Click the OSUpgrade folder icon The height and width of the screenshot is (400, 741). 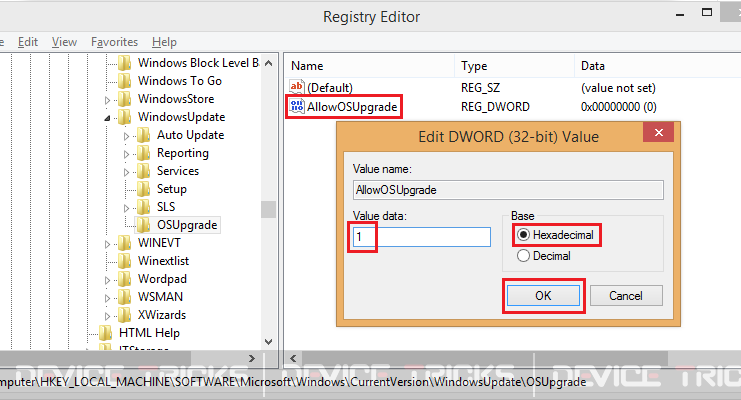click(143, 225)
